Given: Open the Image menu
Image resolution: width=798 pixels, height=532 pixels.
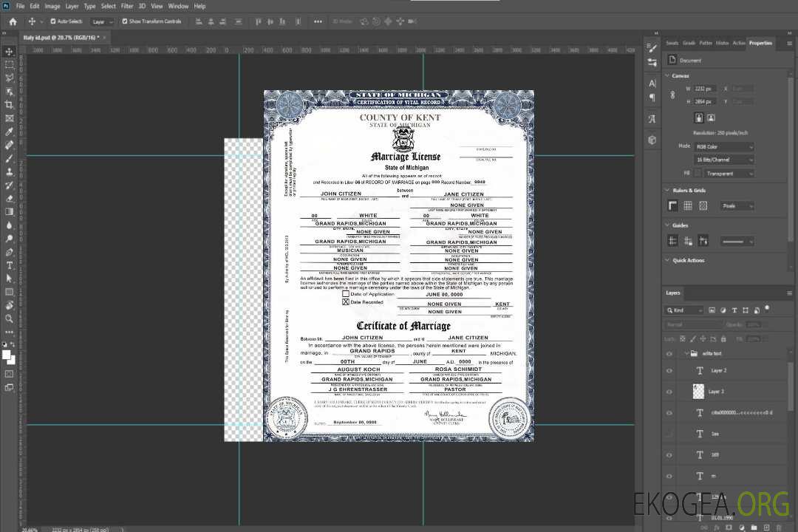Looking at the screenshot, I should pyautogui.click(x=52, y=6).
